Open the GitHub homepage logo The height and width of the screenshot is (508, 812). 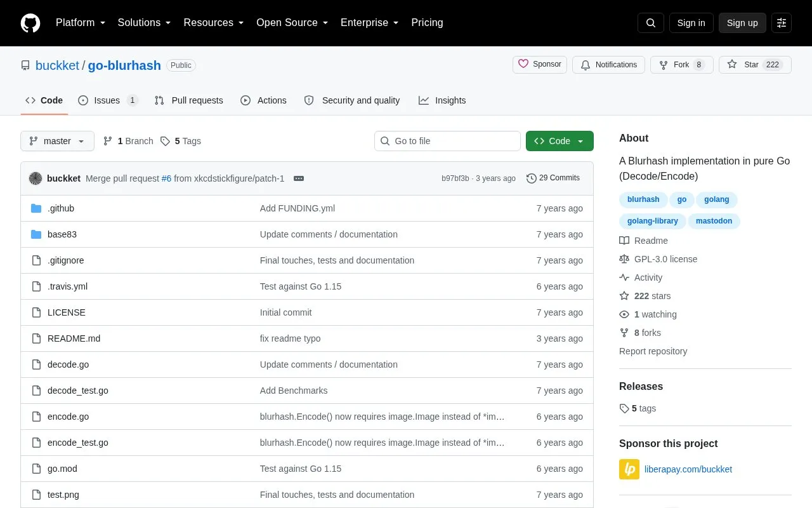tap(30, 23)
